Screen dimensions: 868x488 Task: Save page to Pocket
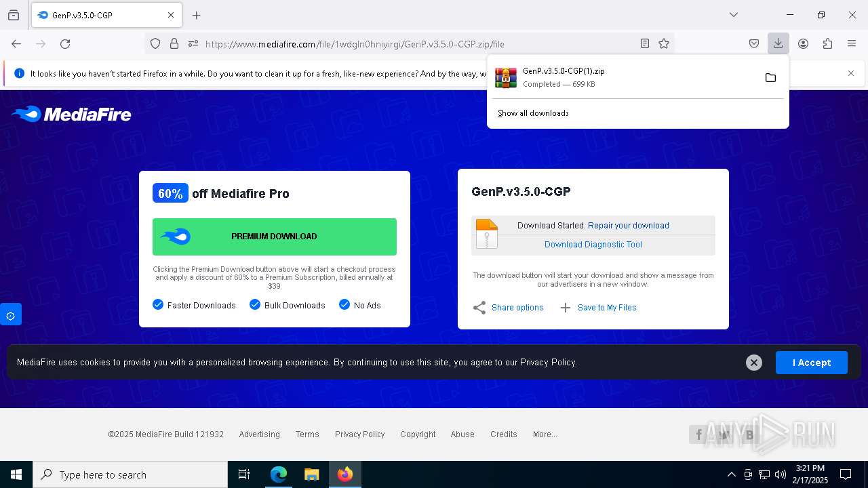coord(754,43)
